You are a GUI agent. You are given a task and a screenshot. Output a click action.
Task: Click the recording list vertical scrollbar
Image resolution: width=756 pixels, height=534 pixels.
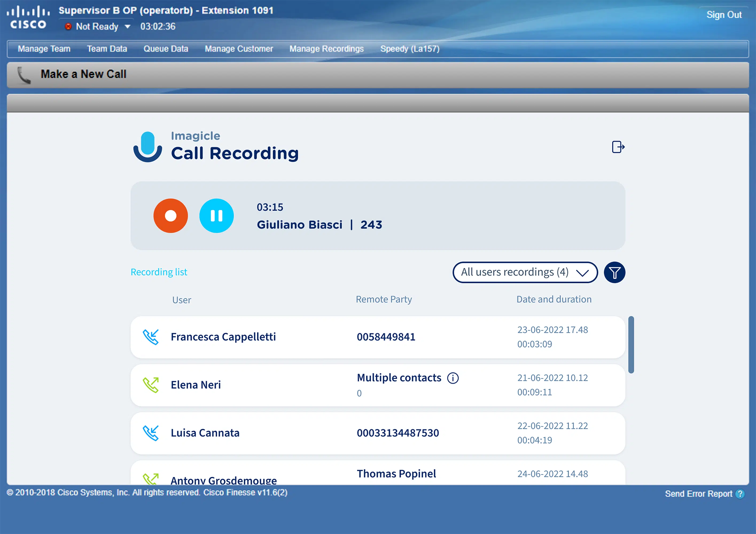point(631,344)
